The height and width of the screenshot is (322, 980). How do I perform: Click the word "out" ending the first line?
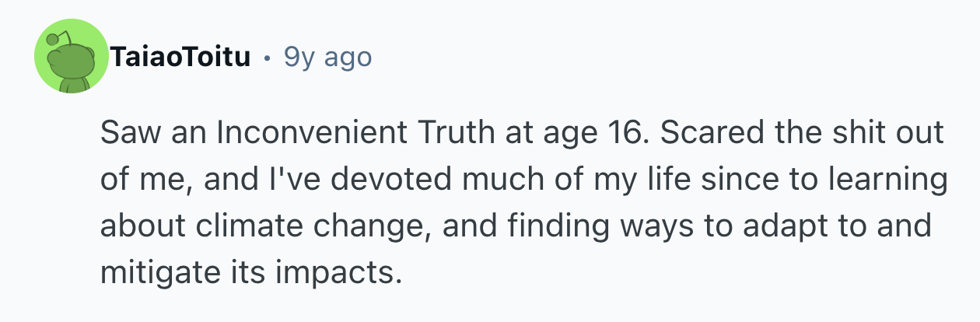[x=923, y=134]
